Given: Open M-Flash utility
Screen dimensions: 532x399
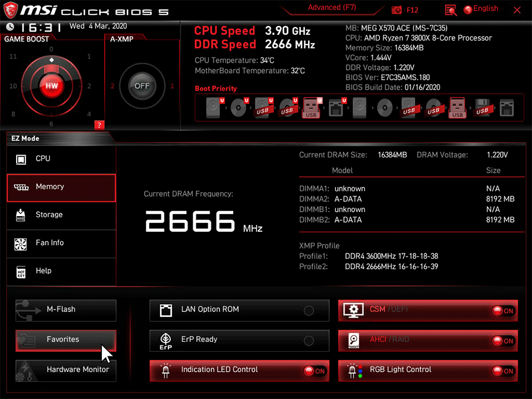Looking at the screenshot, I should tap(65, 309).
